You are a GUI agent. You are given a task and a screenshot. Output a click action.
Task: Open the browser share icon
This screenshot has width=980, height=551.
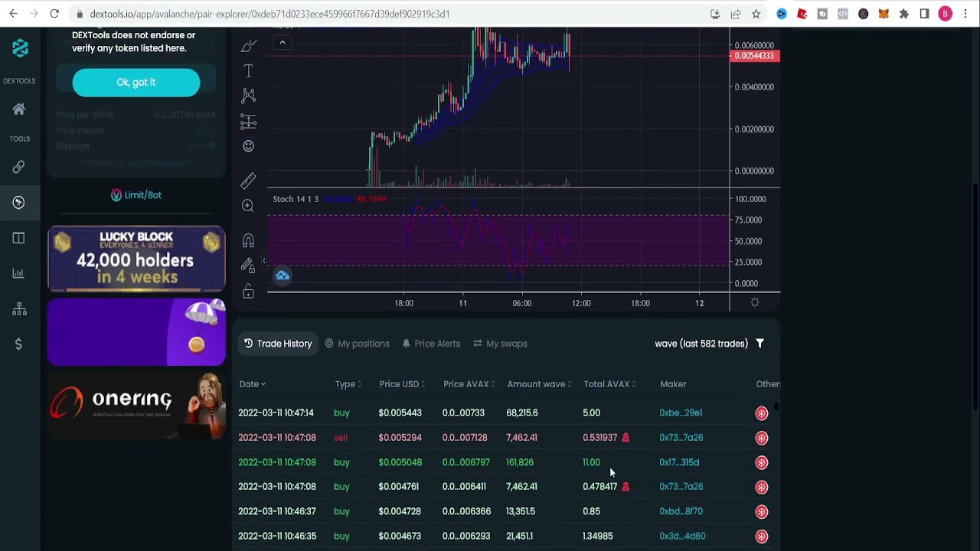pos(736,14)
